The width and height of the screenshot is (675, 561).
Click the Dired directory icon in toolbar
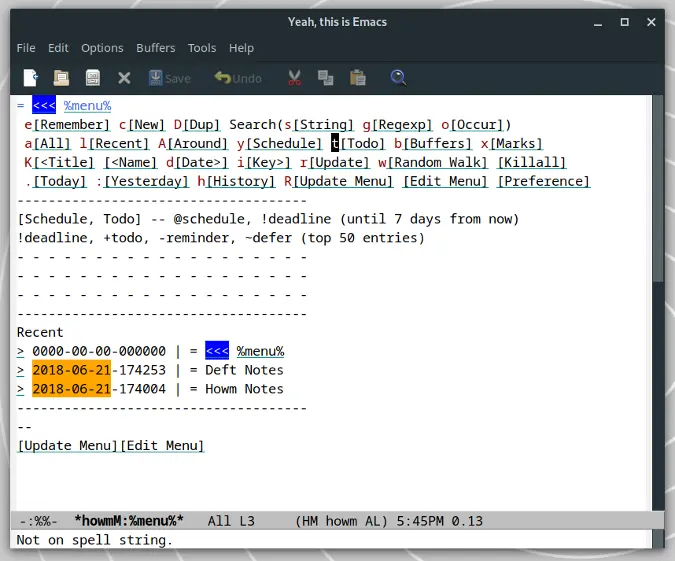(x=93, y=78)
